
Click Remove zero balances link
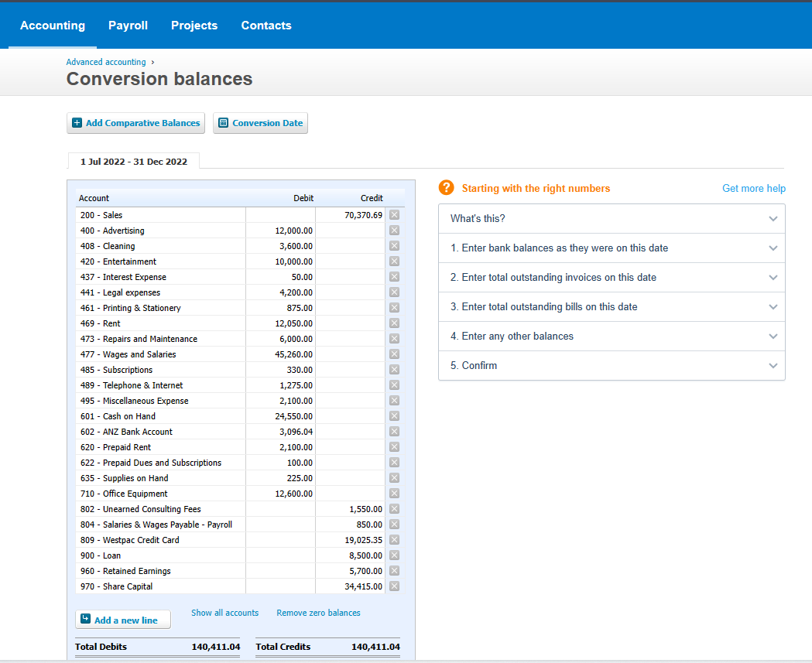(x=318, y=613)
